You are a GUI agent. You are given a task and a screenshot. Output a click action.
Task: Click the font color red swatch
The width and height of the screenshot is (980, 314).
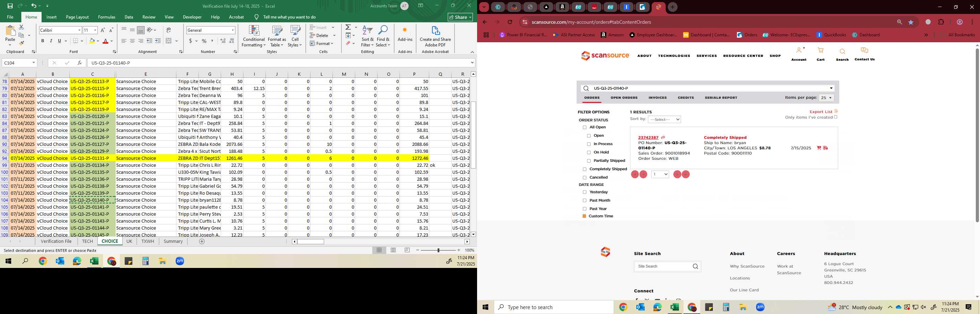click(106, 41)
